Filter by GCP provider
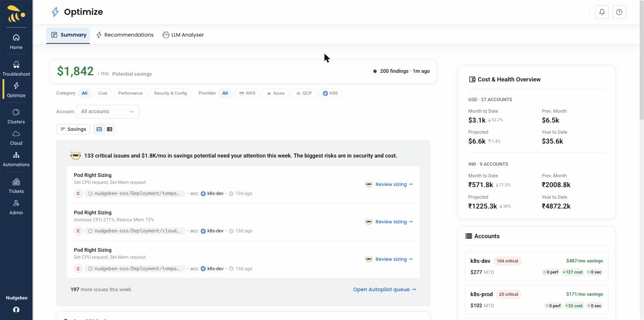Viewport: 644px width, 320px height. click(304, 93)
